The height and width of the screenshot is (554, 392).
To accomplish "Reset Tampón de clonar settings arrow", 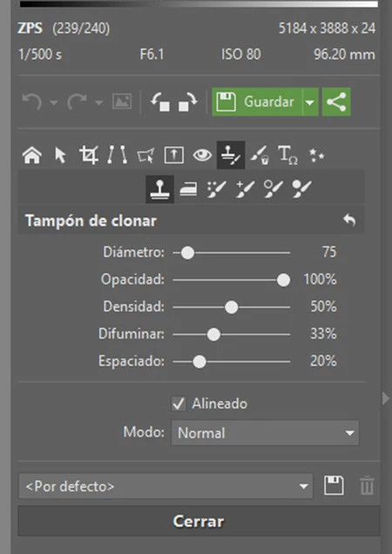I will pos(349,220).
